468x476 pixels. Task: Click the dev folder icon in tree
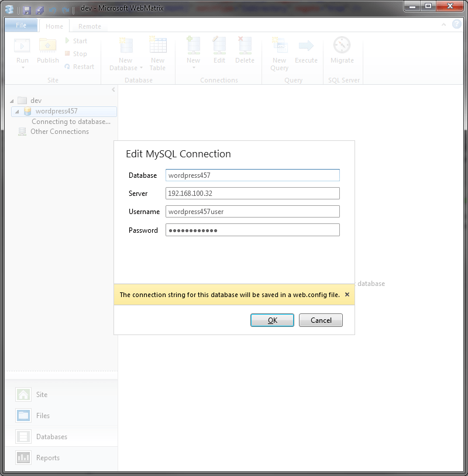pos(22,101)
